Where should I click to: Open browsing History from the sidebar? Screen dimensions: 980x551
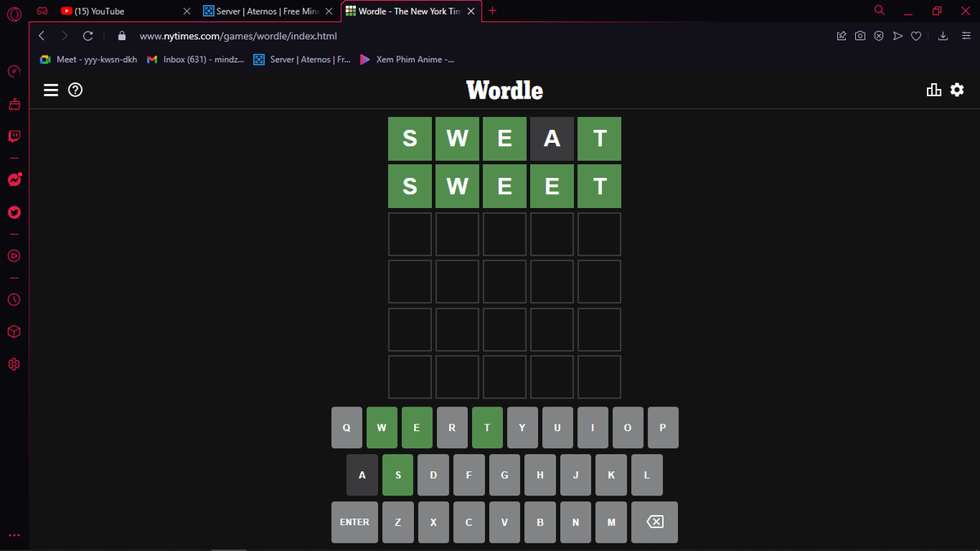[x=14, y=300]
